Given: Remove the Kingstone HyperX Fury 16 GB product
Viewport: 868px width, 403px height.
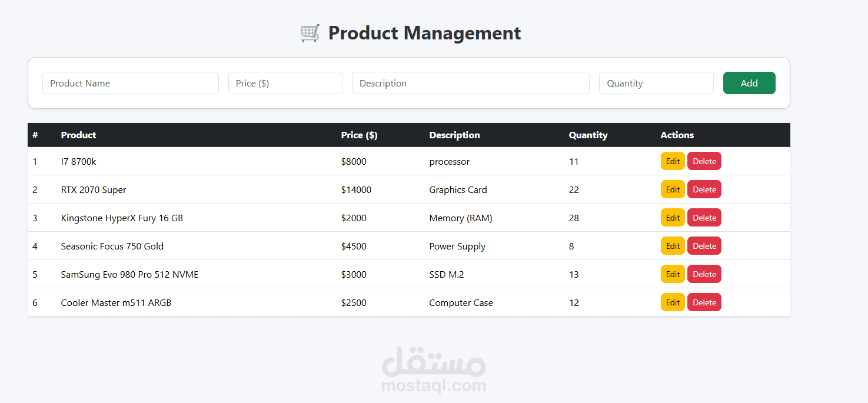Looking at the screenshot, I should point(704,218).
